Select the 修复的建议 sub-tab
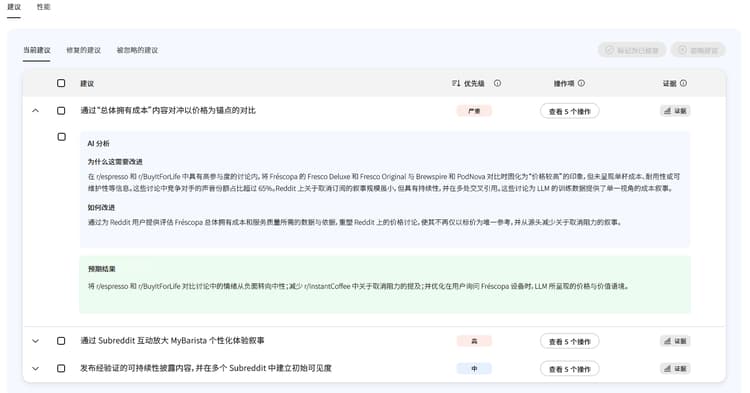 point(84,50)
